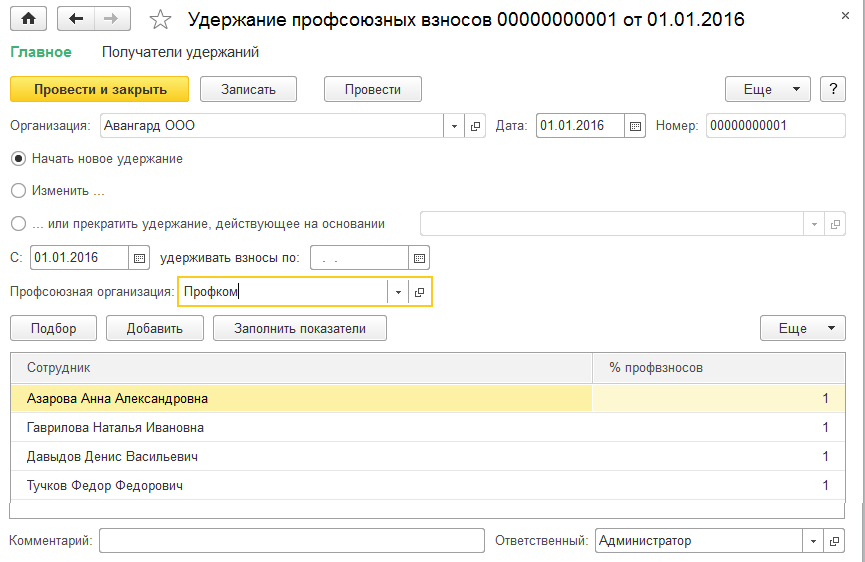Expand the Организация dropdown list

pyautogui.click(x=454, y=126)
